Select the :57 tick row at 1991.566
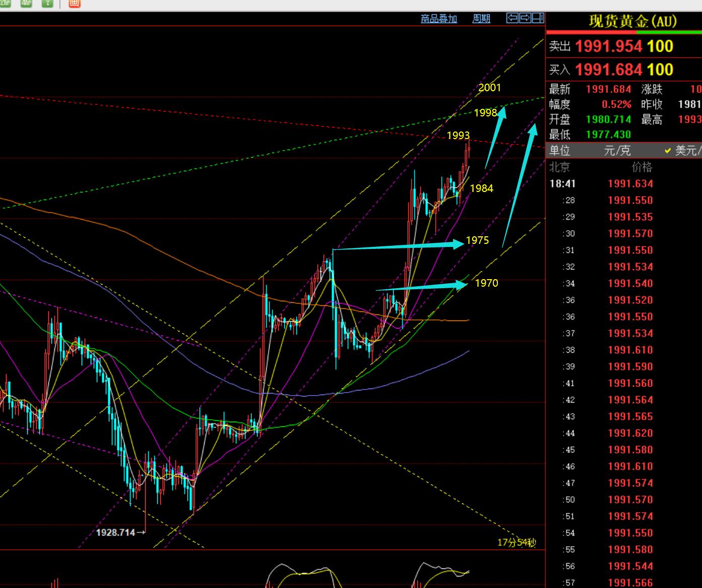This screenshot has height=588, width=702. [x=624, y=582]
